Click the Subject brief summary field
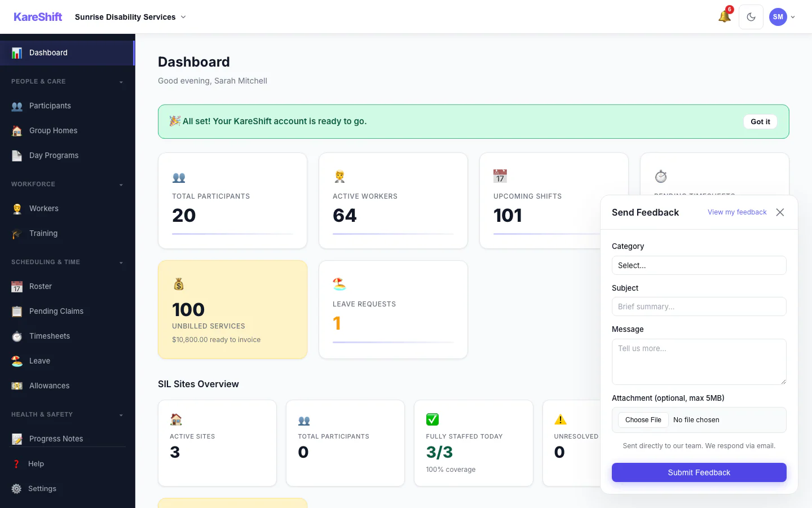Viewport: 812px width, 508px height. click(699, 306)
